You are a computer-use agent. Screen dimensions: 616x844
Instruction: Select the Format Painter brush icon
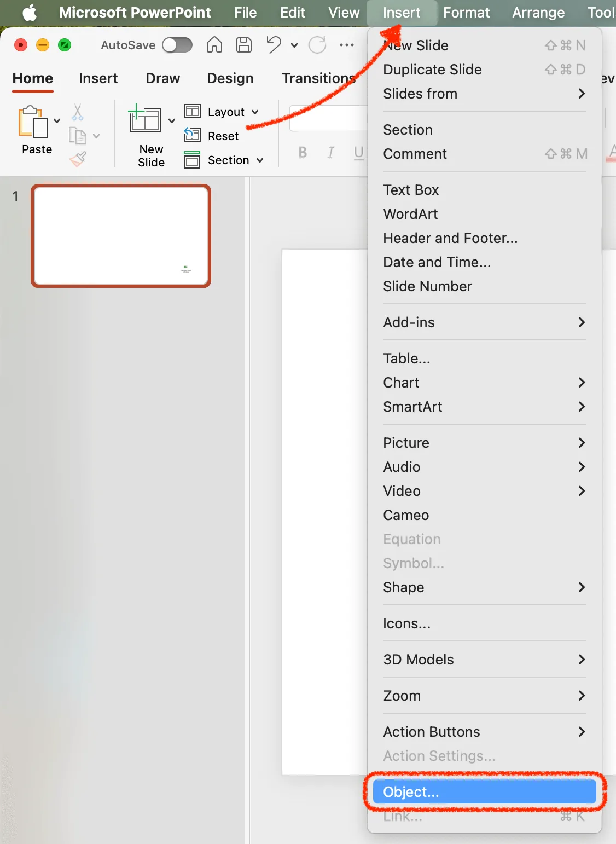(x=78, y=159)
